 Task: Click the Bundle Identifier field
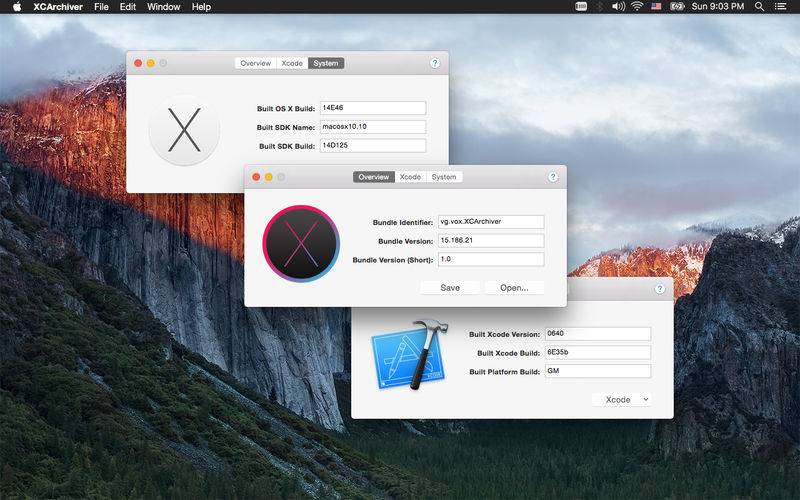pyautogui.click(x=491, y=222)
